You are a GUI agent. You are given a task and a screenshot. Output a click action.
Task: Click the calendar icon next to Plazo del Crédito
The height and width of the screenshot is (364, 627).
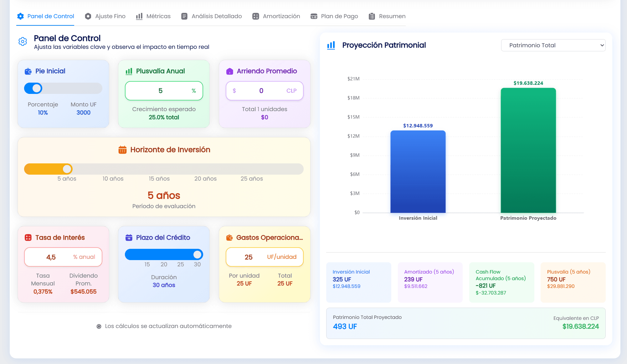click(x=129, y=238)
